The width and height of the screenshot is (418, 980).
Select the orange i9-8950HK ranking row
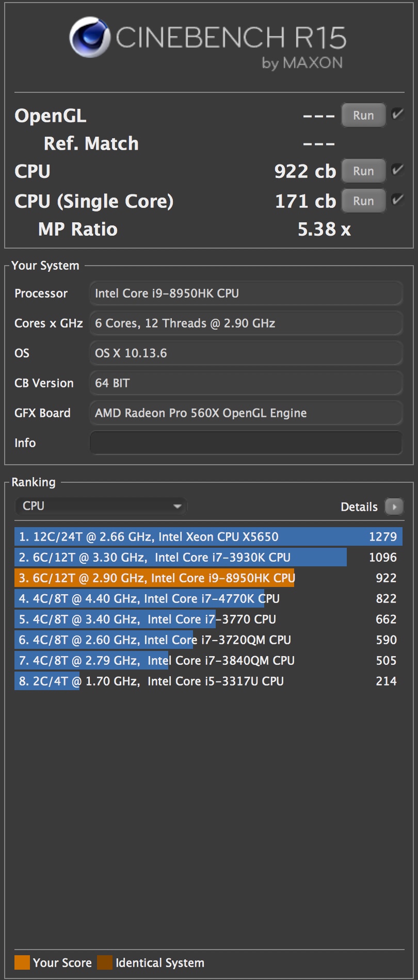point(208,578)
